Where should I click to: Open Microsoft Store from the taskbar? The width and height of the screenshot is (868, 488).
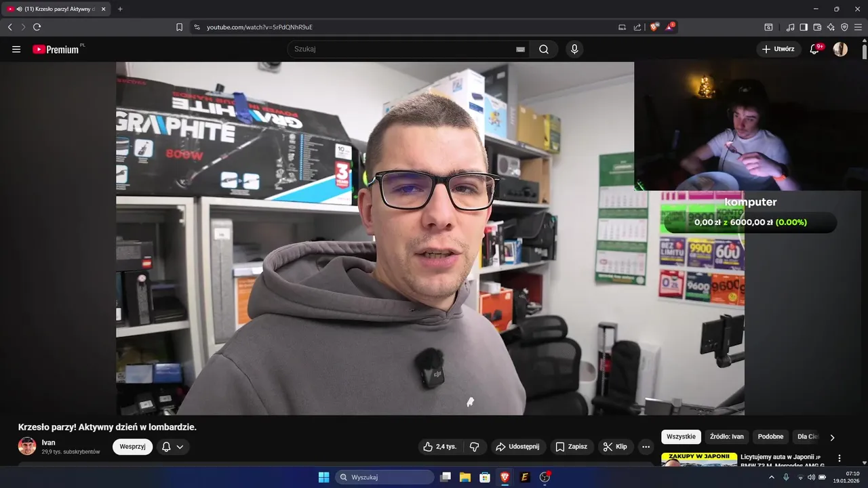485,477
